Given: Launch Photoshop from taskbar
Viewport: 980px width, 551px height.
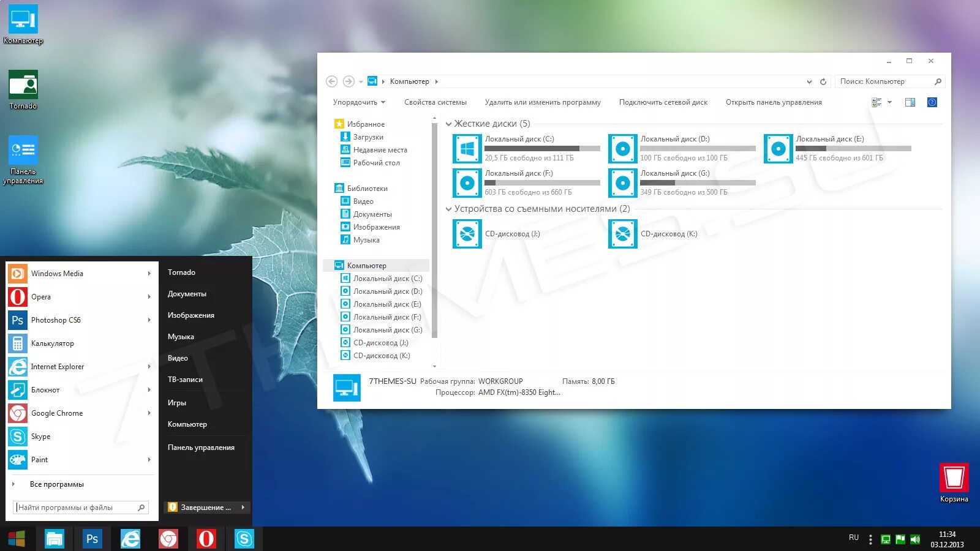Looking at the screenshot, I should coord(92,539).
